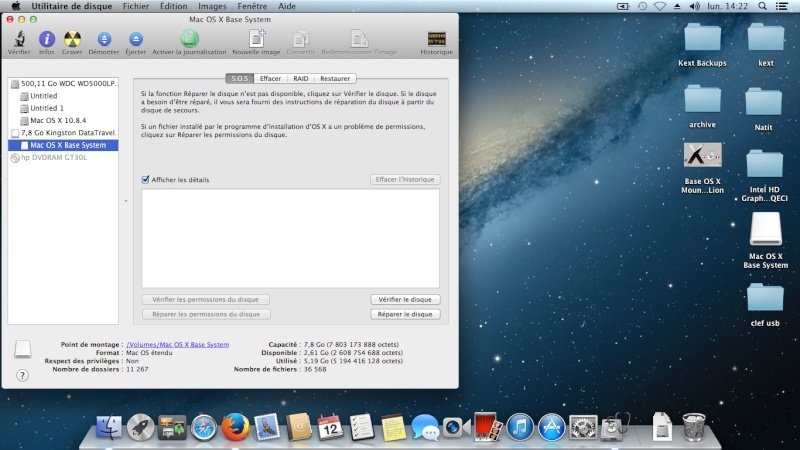
Task: Eject the disk with Éjecter icon
Action: [136, 39]
